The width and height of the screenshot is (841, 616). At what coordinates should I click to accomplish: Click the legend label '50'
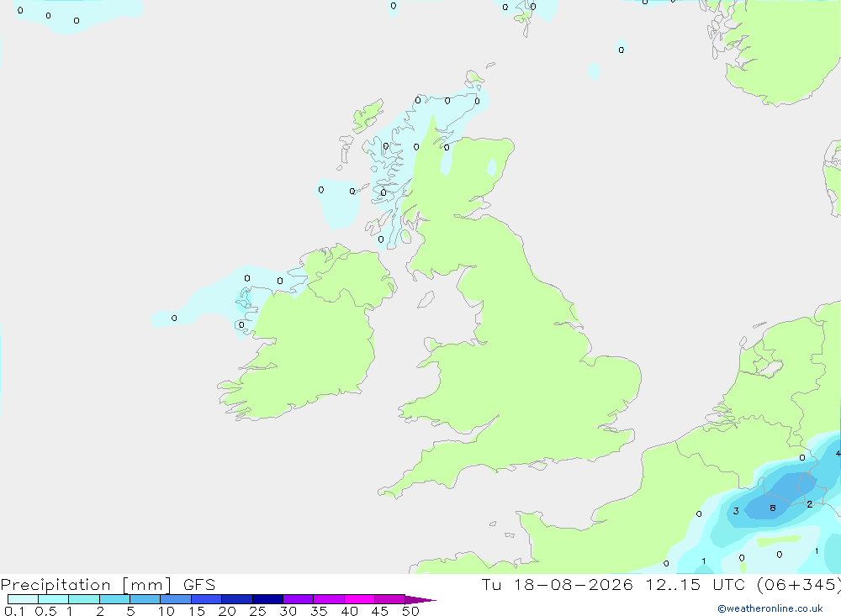(410, 611)
